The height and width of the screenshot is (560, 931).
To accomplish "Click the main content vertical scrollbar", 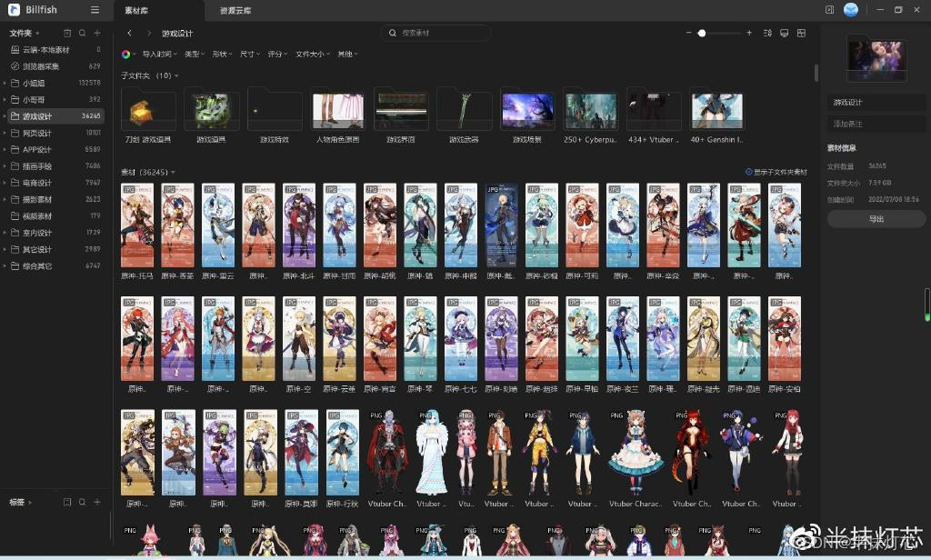I will 816,73.
